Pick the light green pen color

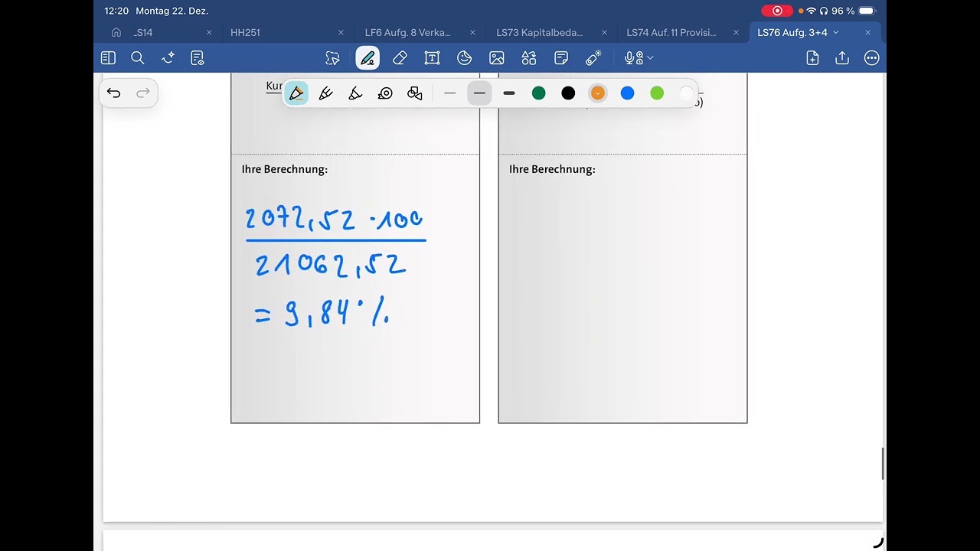click(657, 93)
